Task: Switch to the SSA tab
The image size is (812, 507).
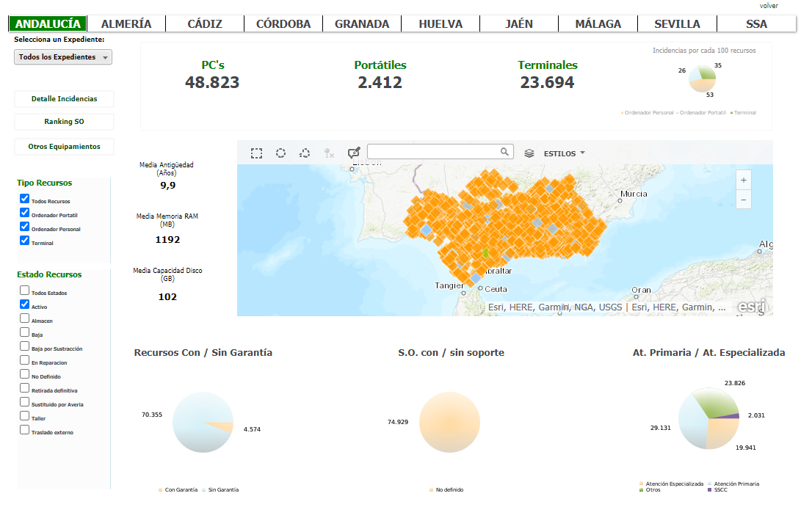Action: point(757,23)
